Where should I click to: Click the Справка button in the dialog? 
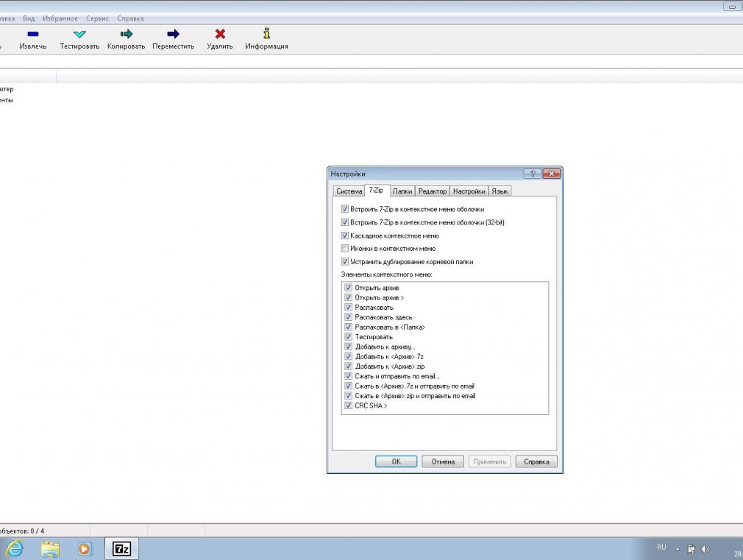click(536, 462)
